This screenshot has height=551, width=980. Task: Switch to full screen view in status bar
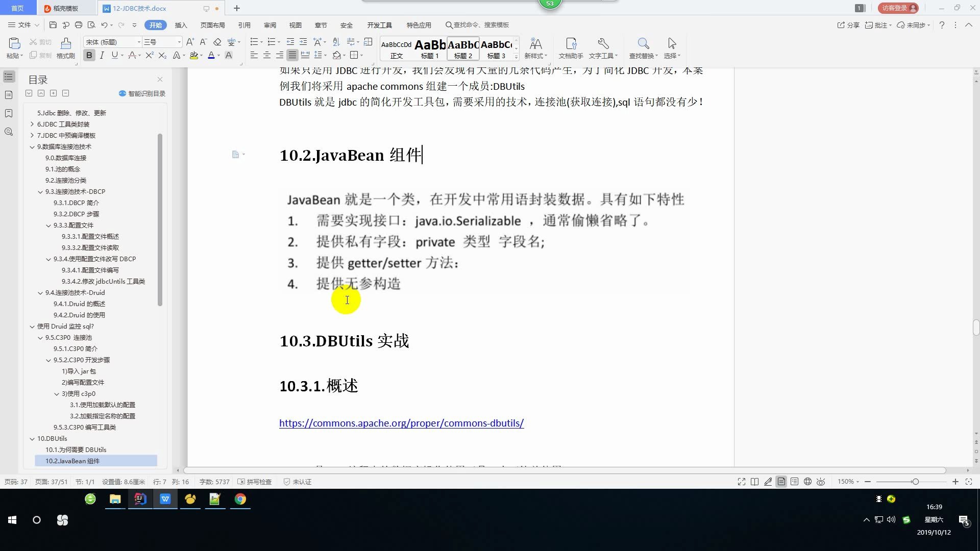[742, 482]
